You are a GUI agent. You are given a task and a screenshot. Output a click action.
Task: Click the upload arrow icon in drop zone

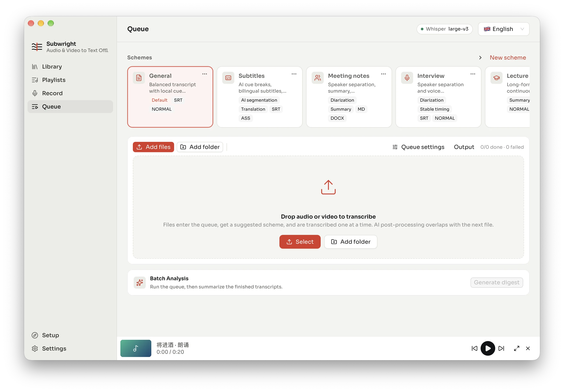328,187
